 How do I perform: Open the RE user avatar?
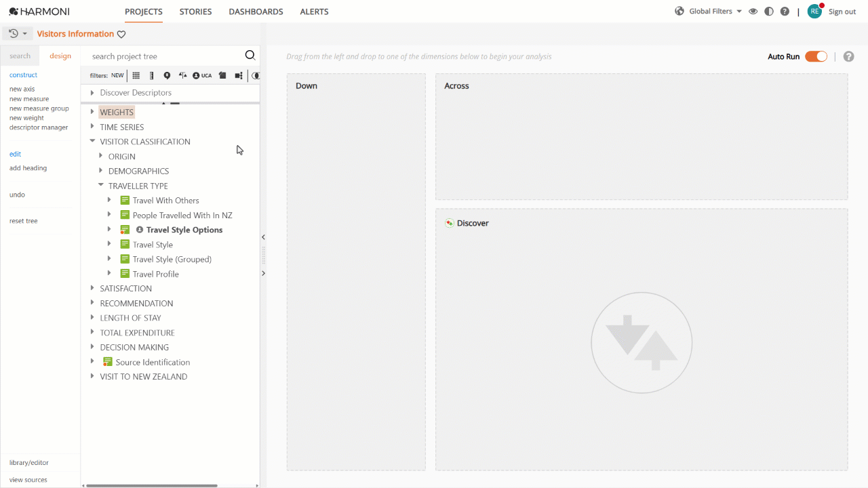click(814, 12)
